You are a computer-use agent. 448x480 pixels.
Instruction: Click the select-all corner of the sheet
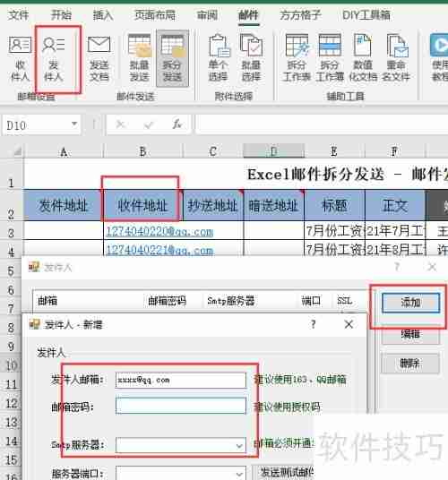[x=17, y=151]
